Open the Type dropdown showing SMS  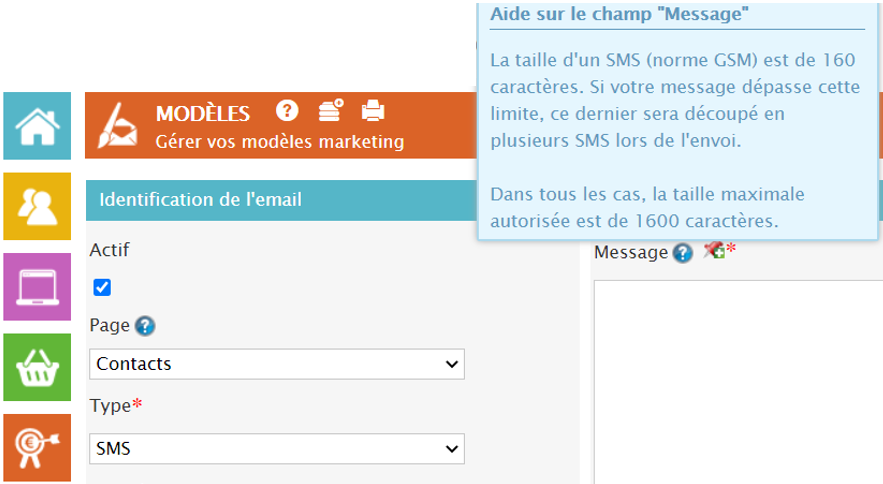[277, 449]
